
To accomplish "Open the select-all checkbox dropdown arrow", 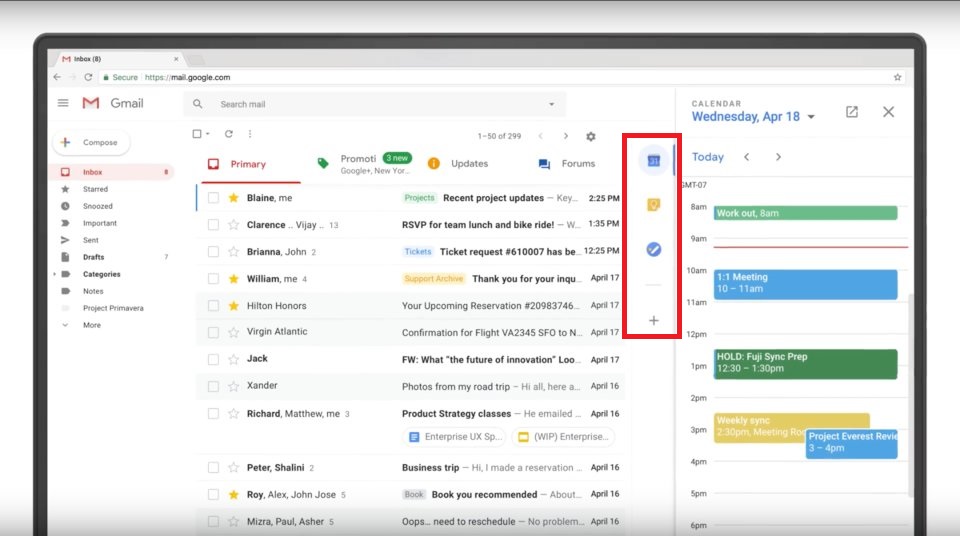I will point(208,134).
